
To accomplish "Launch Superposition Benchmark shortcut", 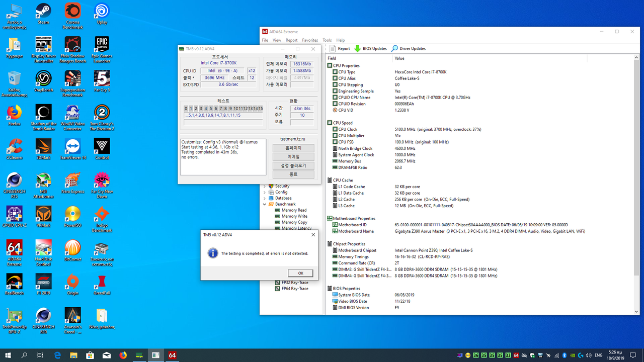I will click(72, 83).
